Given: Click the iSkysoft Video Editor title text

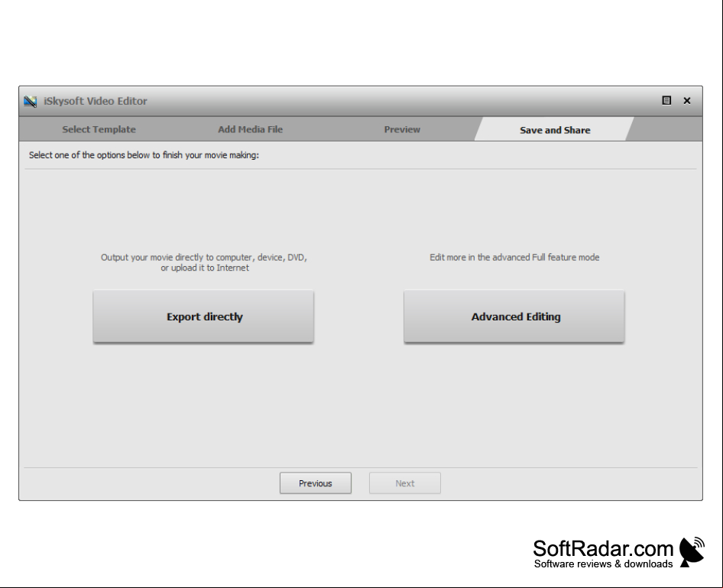Looking at the screenshot, I should point(96,101).
